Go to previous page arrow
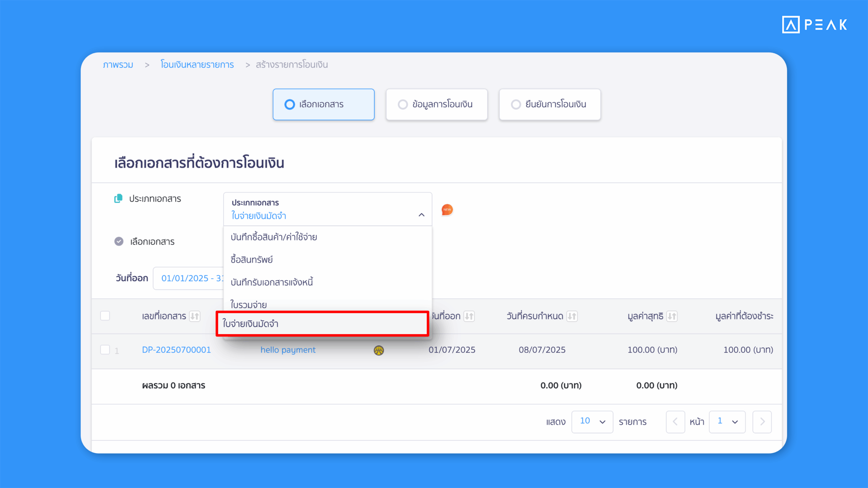This screenshot has height=488, width=868. point(675,422)
